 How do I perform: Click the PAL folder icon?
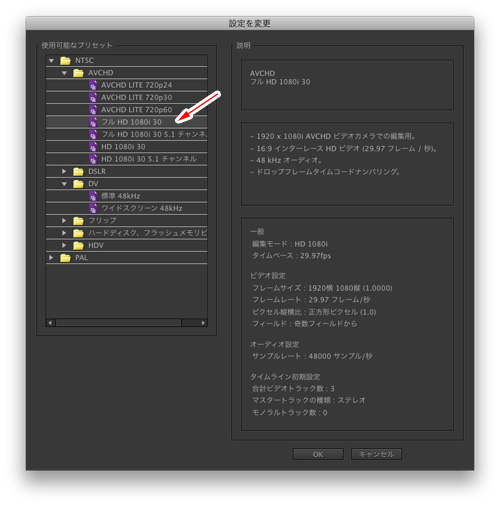tap(65, 258)
